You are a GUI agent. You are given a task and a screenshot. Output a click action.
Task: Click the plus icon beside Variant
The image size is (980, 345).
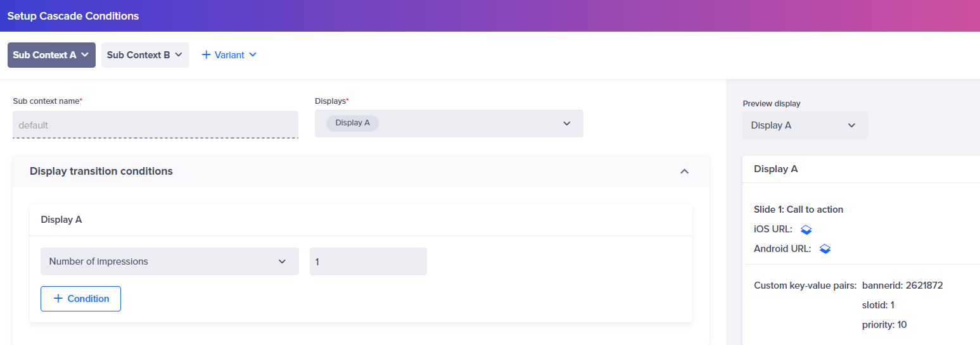[206, 55]
